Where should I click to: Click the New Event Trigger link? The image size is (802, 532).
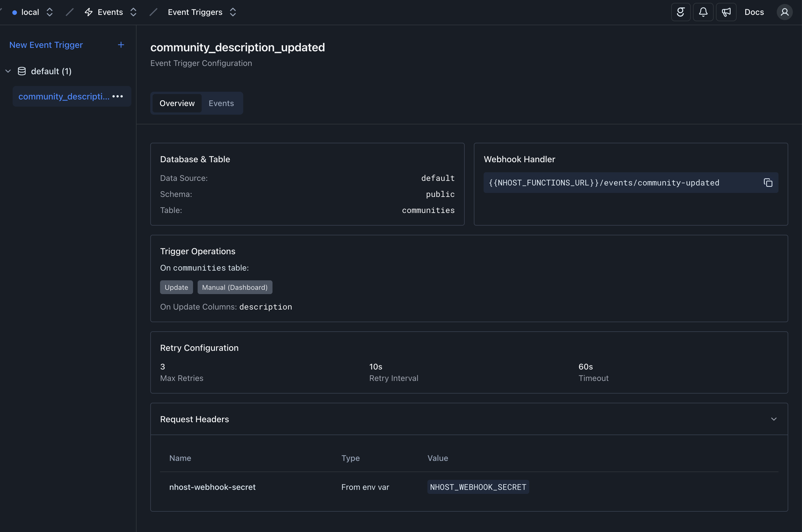pyautogui.click(x=46, y=45)
